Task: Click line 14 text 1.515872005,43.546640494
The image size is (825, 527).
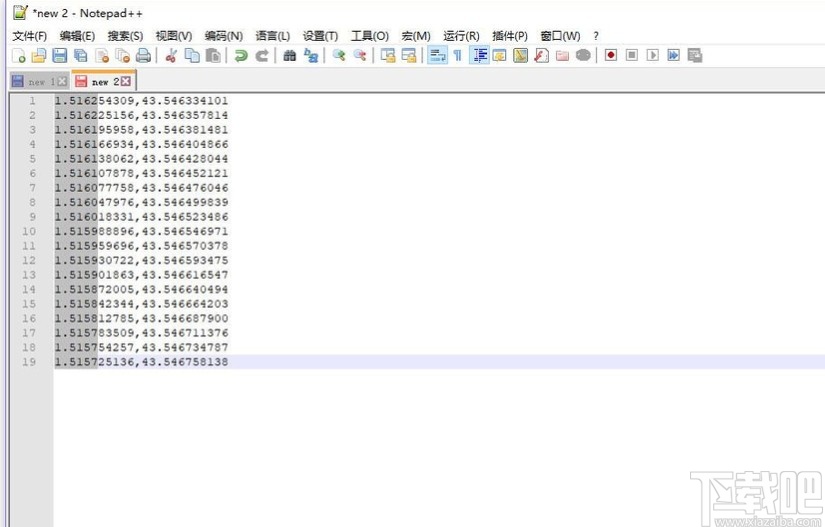Action: (142, 289)
